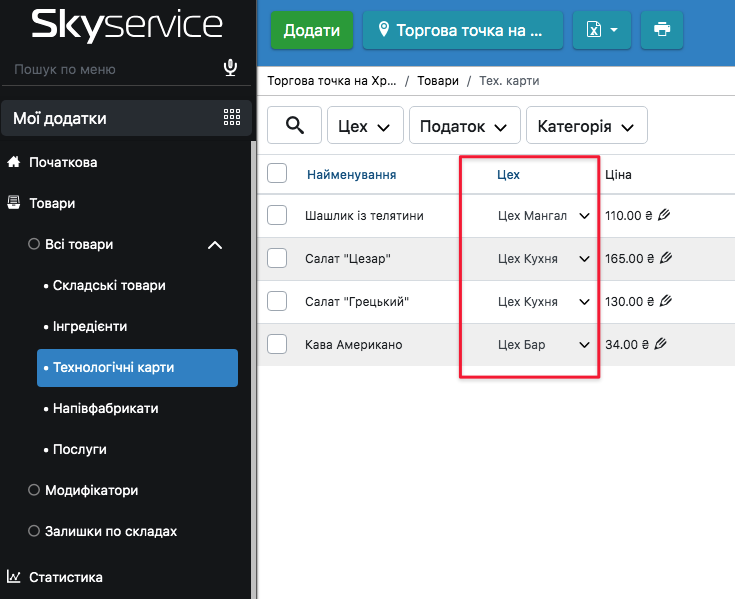
Task: Focus the Пошук по меню search field
Action: click(x=110, y=69)
